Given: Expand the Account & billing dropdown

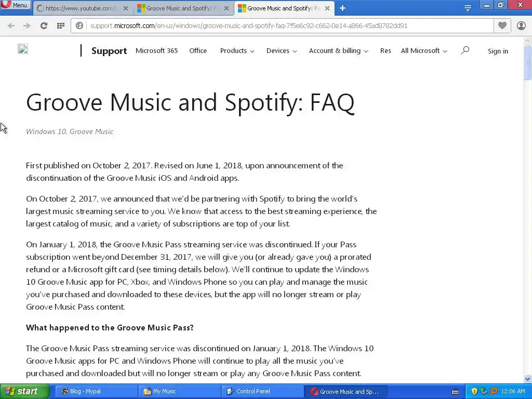Looking at the screenshot, I should [x=339, y=50].
